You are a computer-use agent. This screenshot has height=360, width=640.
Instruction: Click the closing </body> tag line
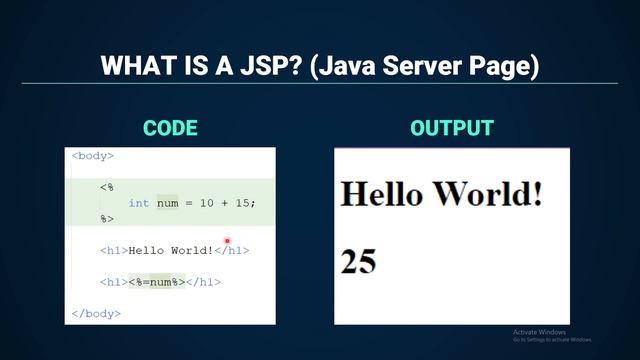tap(96, 313)
